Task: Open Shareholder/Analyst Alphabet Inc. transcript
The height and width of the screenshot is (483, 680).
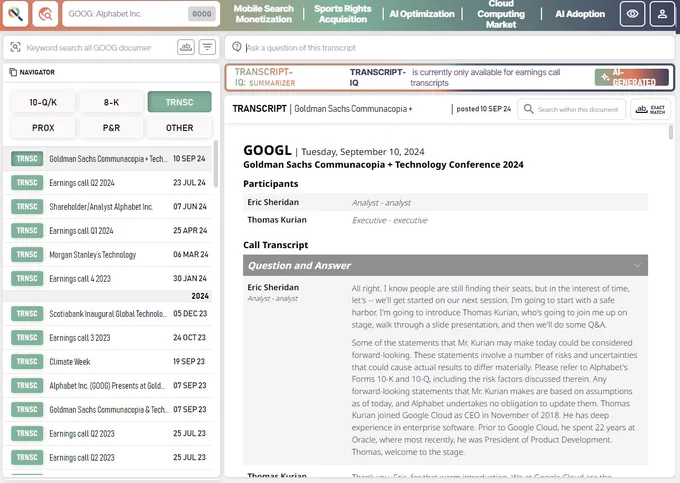Action: [x=108, y=206]
